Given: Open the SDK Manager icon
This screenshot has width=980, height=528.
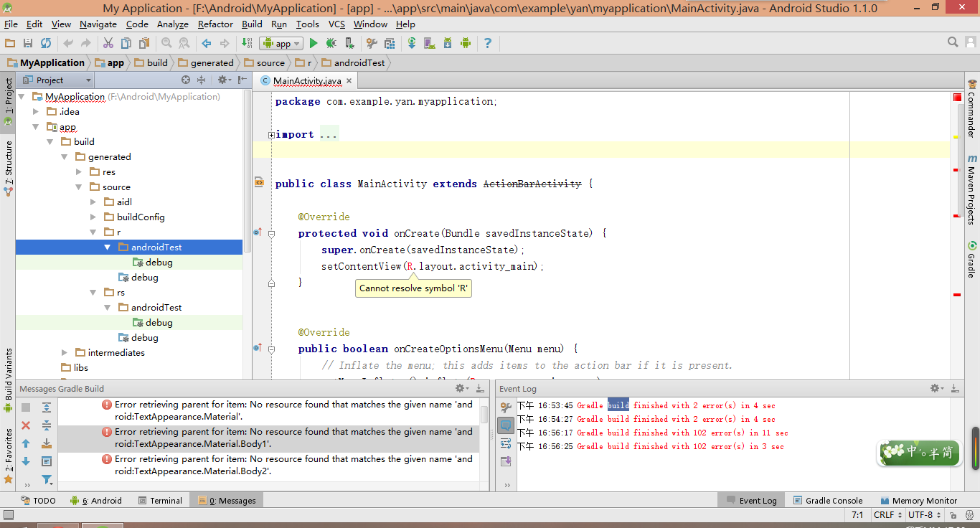Looking at the screenshot, I should (448, 44).
